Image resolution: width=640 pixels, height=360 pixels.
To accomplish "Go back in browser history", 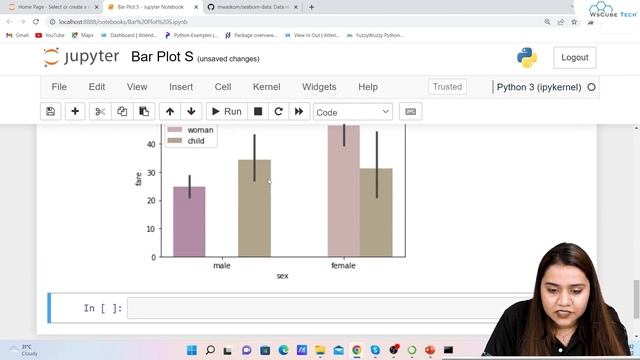I will 9,22.
